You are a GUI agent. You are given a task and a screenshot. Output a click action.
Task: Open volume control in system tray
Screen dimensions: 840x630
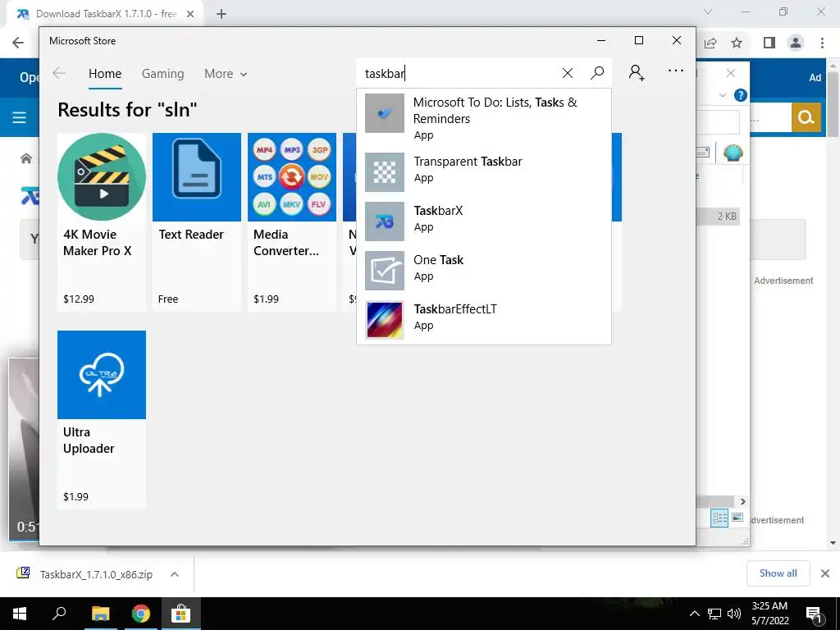[734, 614]
